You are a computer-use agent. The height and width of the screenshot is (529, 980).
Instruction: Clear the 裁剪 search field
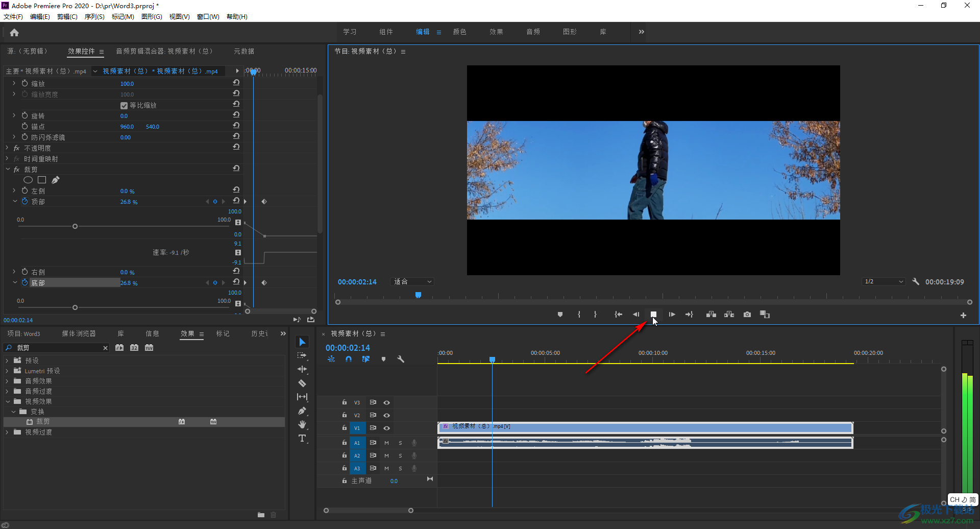(x=106, y=348)
